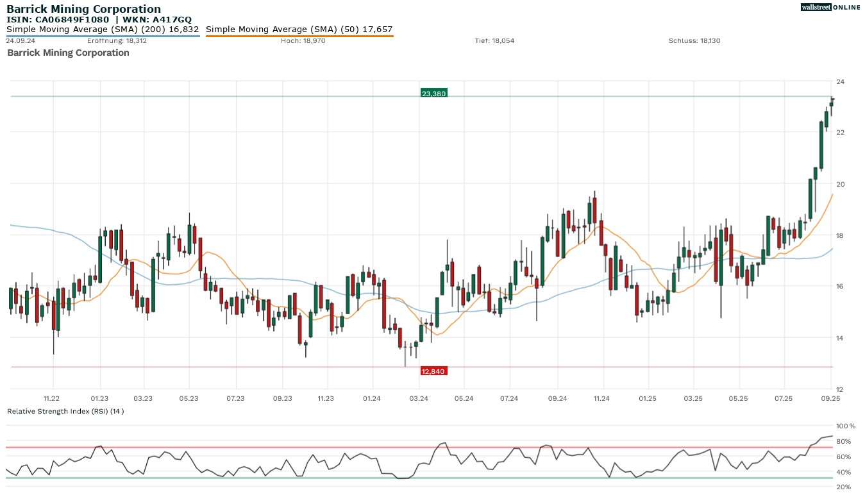
Task: Click the 11.24 x-axis date label
Action: tap(601, 398)
